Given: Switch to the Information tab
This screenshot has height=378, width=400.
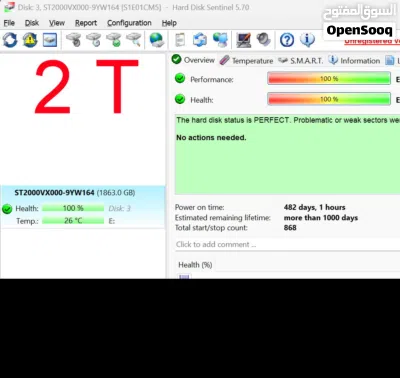Looking at the screenshot, I should click(354, 61).
